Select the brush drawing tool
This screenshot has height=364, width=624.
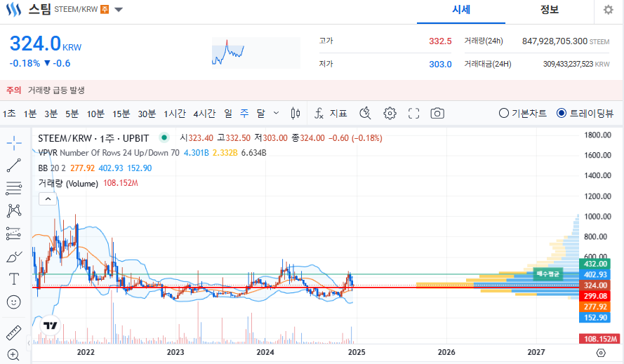[x=14, y=257]
